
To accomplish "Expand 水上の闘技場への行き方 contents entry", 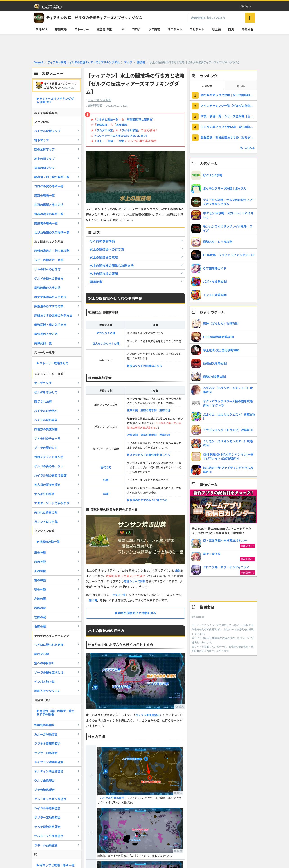I will [x=135, y=249].
